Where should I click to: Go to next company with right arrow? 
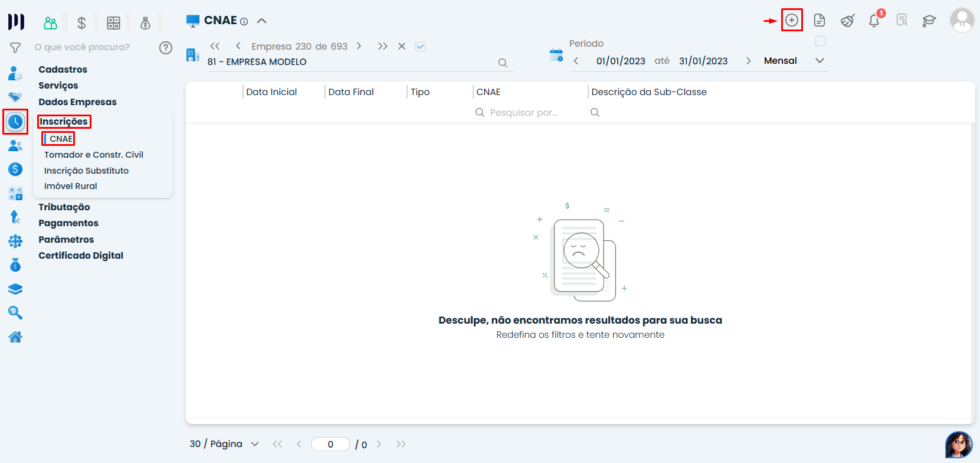359,46
